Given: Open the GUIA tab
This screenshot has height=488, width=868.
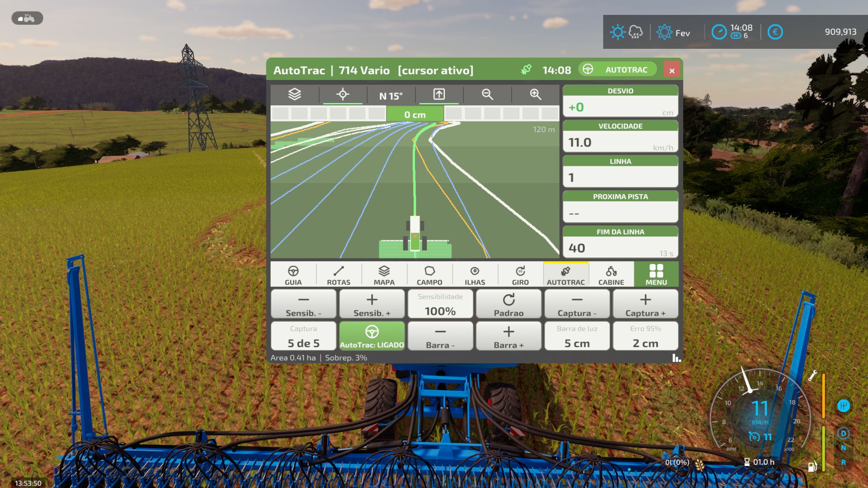Looking at the screenshot, I should tap(293, 275).
